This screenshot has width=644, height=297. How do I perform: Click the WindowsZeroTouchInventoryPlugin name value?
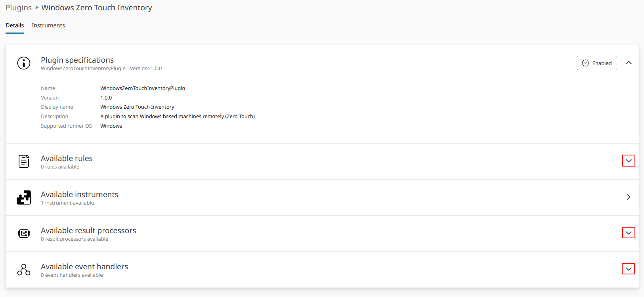click(143, 88)
